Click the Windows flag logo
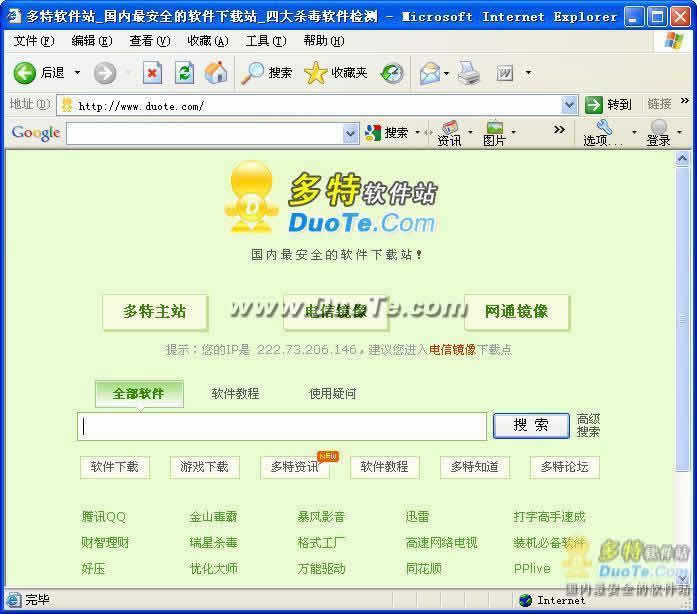Viewport: 697px width, 614px height. click(x=673, y=41)
